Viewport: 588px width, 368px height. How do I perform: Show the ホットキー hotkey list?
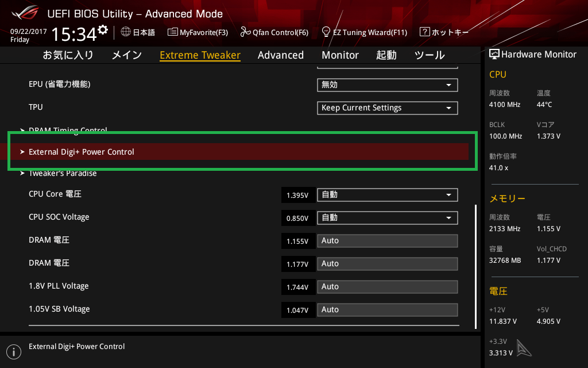pyautogui.click(x=444, y=32)
